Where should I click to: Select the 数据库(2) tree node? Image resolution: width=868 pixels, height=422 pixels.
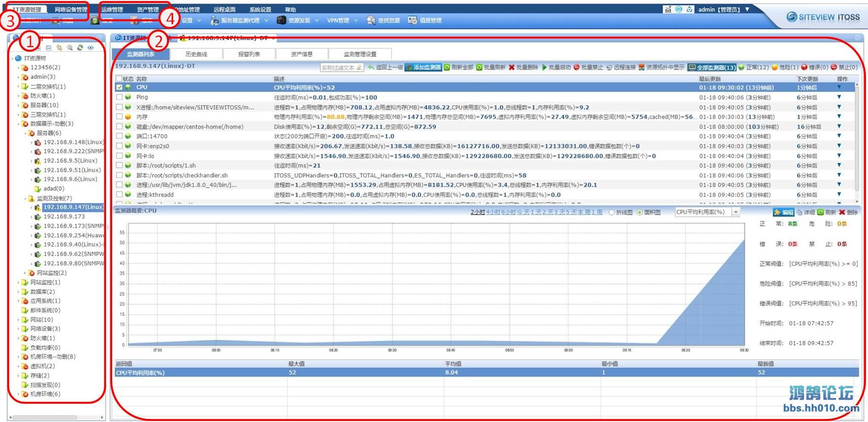[43, 292]
